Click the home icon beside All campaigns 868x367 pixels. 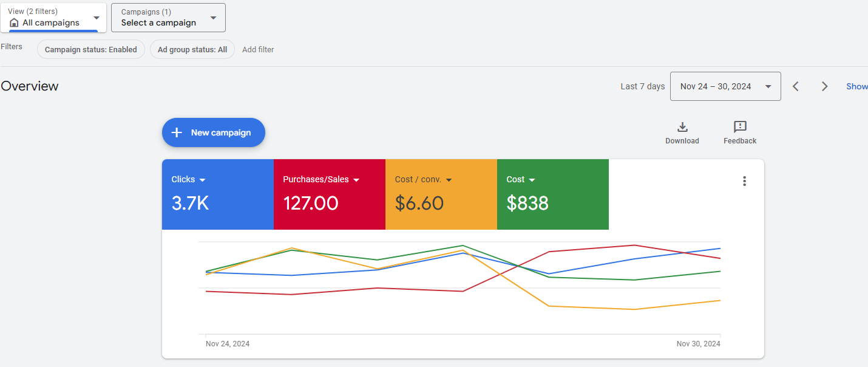14,22
